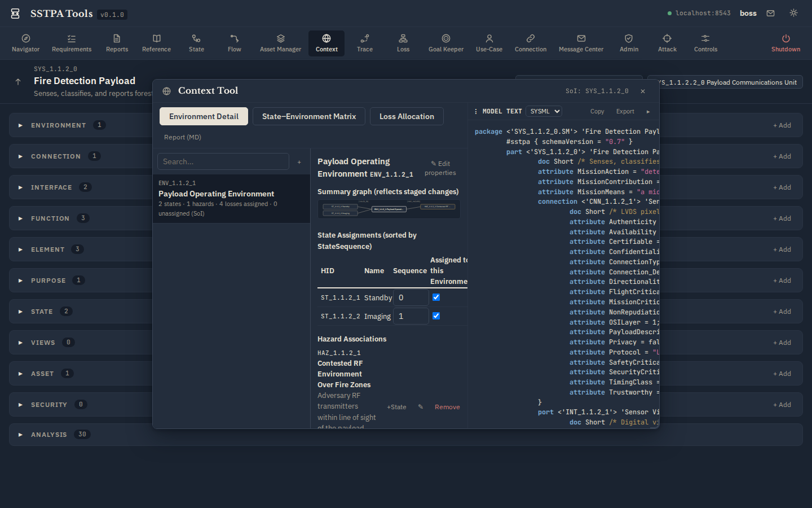Click the Shutdown power icon
The width and height of the screenshot is (812, 508).
click(x=785, y=38)
